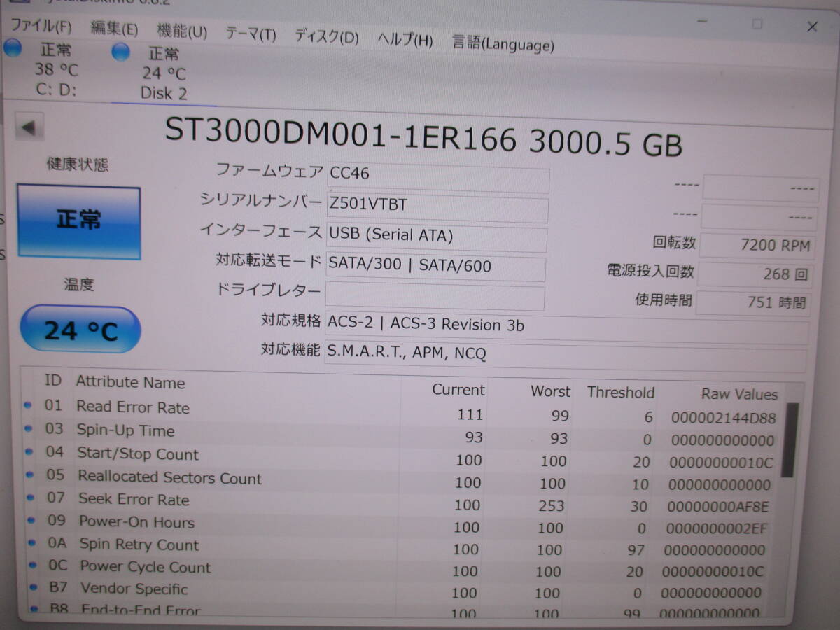840x630 pixels.
Task: Click raw value 000002144D88
Action: click(x=723, y=419)
